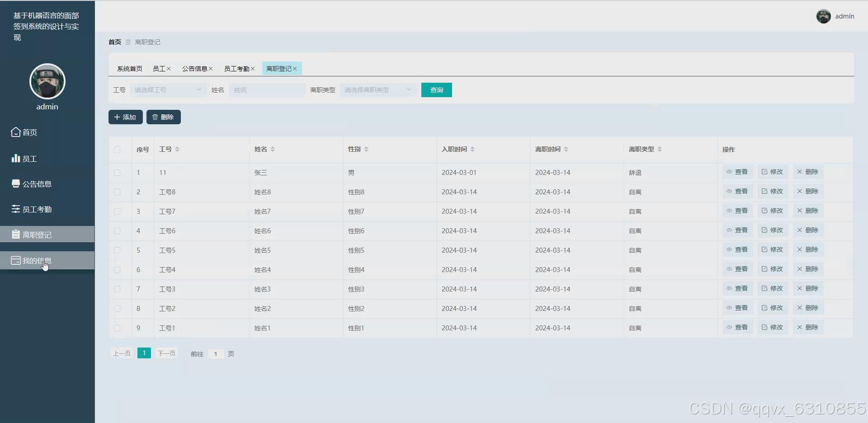View the row for 工号2

pos(737,308)
